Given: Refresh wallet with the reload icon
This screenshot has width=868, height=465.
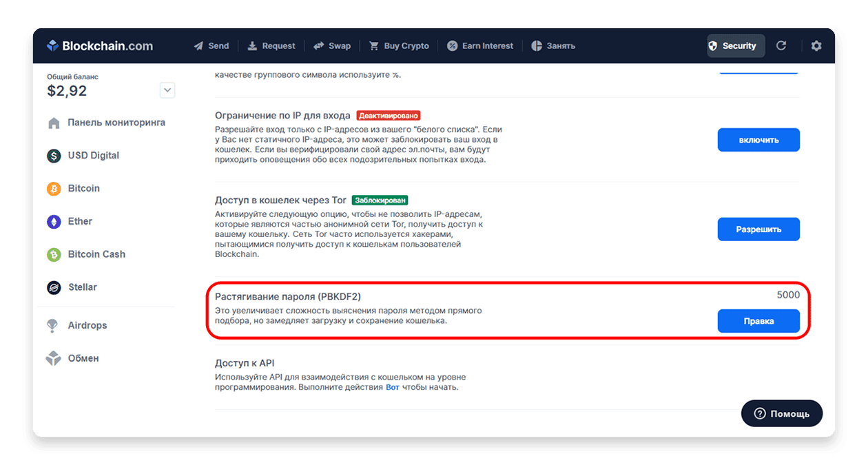Looking at the screenshot, I should 781,46.
